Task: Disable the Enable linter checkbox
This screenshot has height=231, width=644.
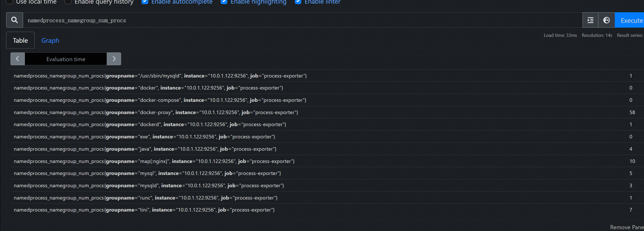Action: click(x=298, y=2)
